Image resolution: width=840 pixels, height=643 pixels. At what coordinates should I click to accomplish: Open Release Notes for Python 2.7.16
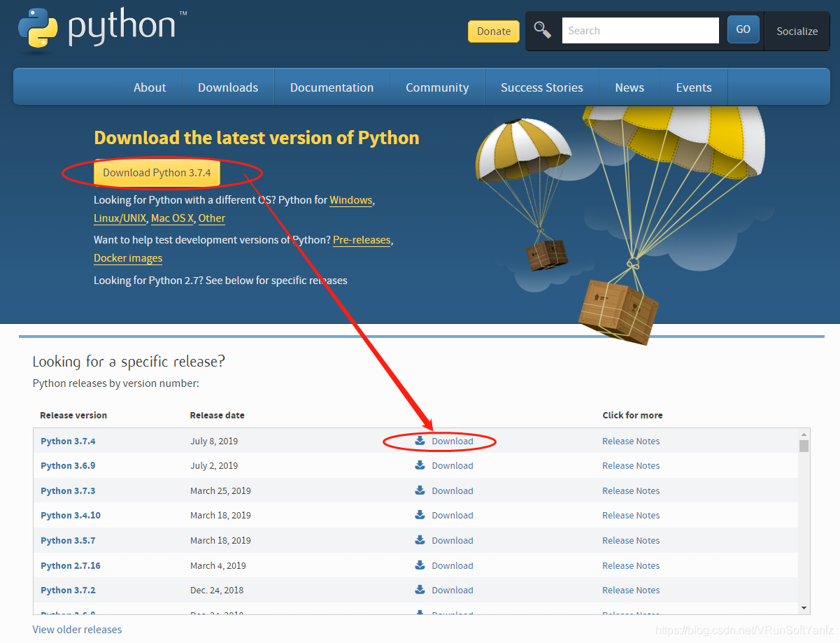pos(631,565)
